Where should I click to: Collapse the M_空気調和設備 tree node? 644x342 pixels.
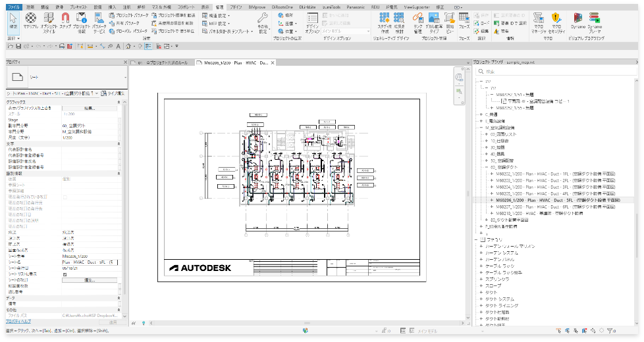pos(481,128)
